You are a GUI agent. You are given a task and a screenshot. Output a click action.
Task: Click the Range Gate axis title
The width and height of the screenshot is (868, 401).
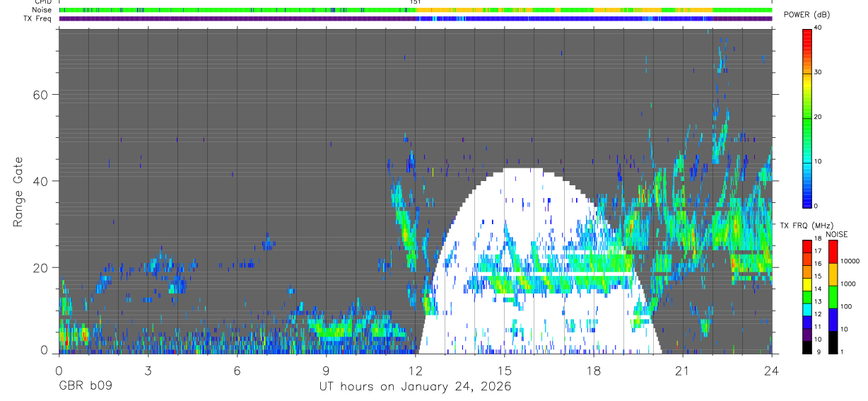tap(18, 192)
